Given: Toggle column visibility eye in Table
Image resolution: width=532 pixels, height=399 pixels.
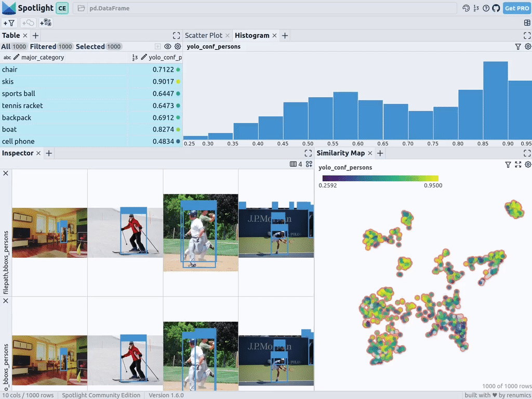Looking at the screenshot, I should (x=168, y=47).
